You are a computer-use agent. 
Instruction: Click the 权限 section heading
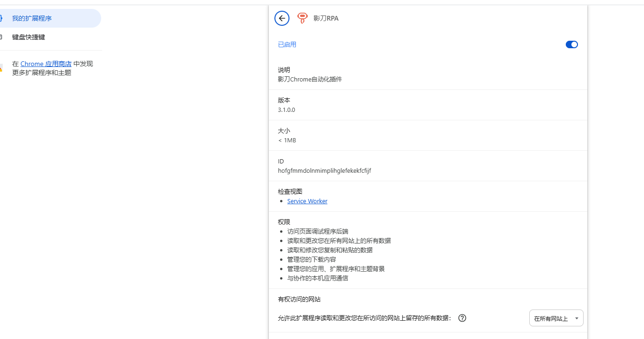click(284, 222)
